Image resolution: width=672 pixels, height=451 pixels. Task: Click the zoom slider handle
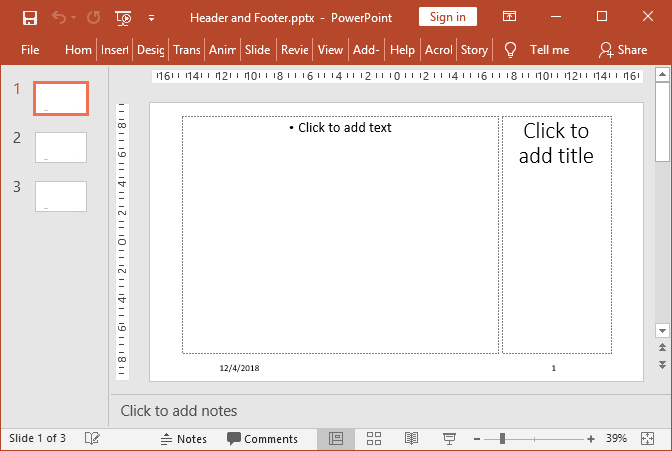[502, 438]
